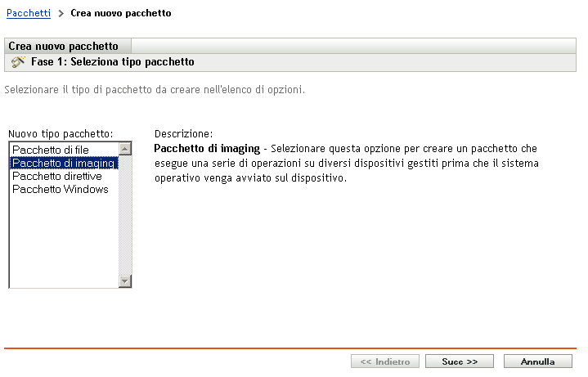Click the 'Nuovo tipo pacchetto:' label
Screen dimensions: 588x377
coord(61,133)
